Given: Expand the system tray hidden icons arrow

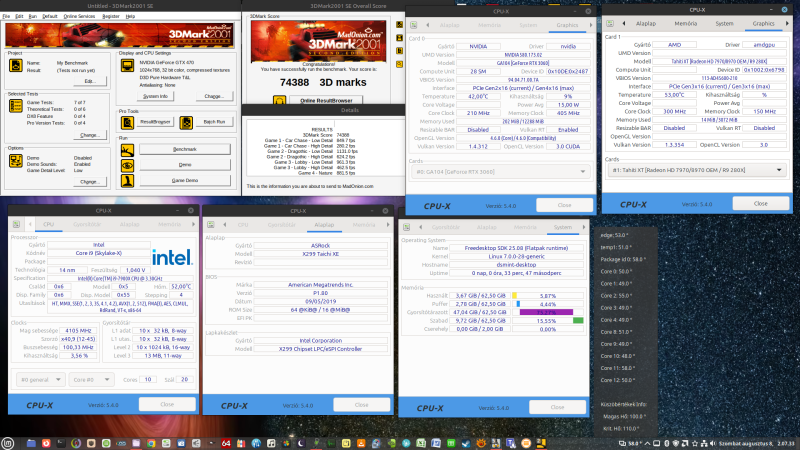Looking at the screenshot, I should [647, 443].
